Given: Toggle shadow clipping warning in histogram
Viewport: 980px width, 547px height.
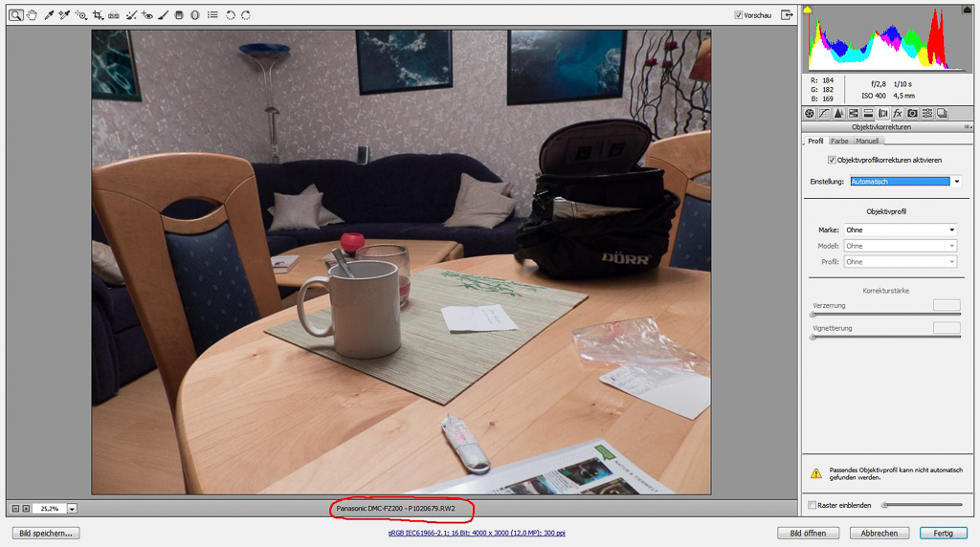Looking at the screenshot, I should (808, 10).
